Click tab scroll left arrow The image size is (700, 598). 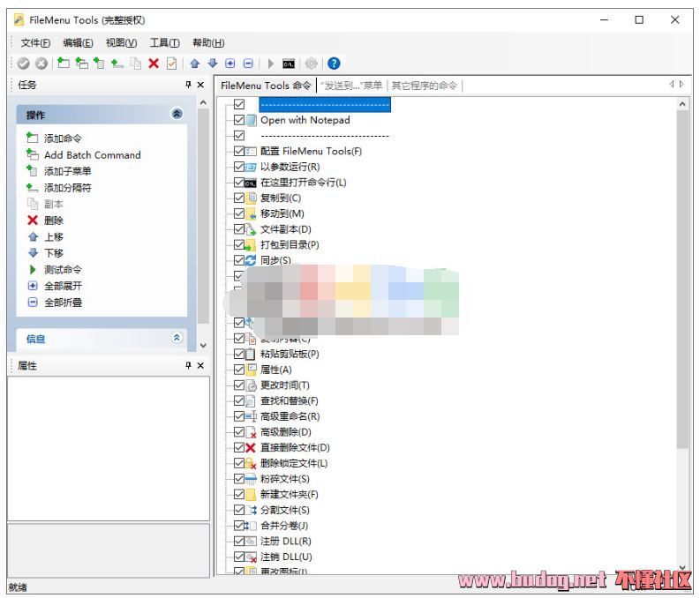tap(672, 85)
